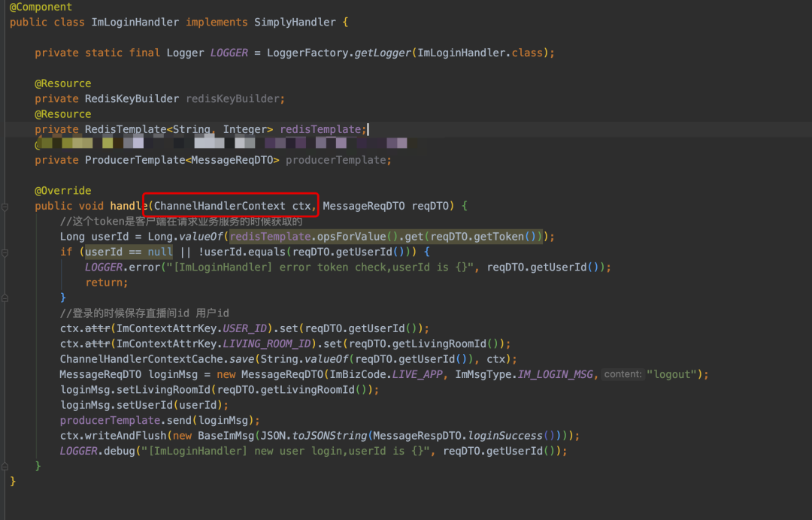Click the @Component annotation
The width and height of the screenshot is (812, 520).
click(41, 7)
